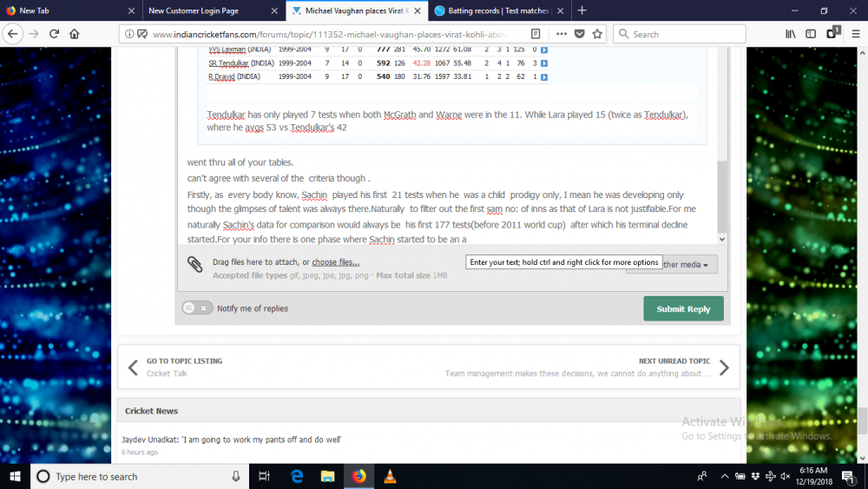Image resolution: width=868 pixels, height=489 pixels.
Task: Click choose files link
Action: (335, 262)
